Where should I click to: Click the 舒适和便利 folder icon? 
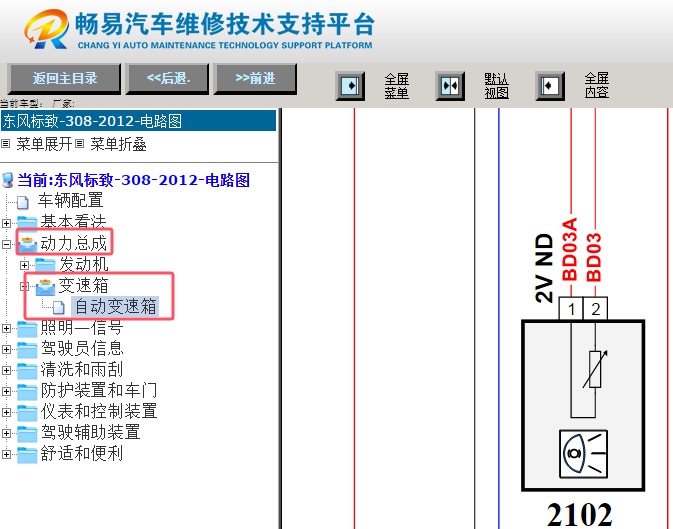[27, 455]
